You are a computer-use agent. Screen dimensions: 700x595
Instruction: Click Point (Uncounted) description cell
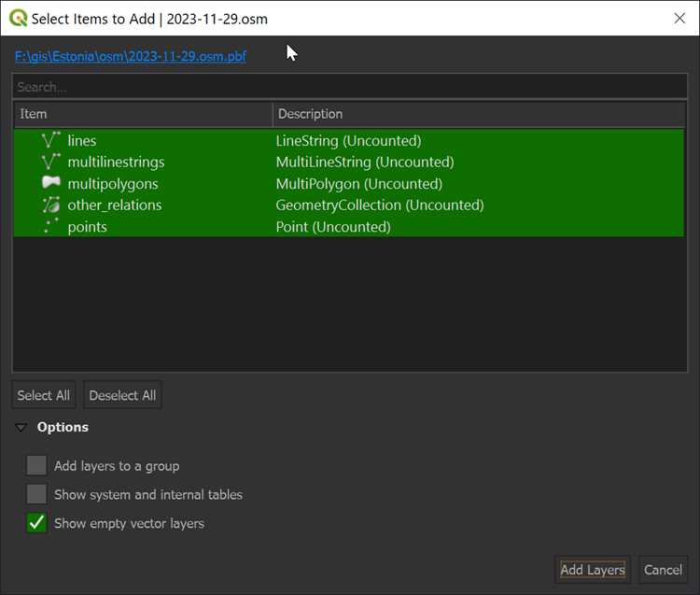(333, 226)
